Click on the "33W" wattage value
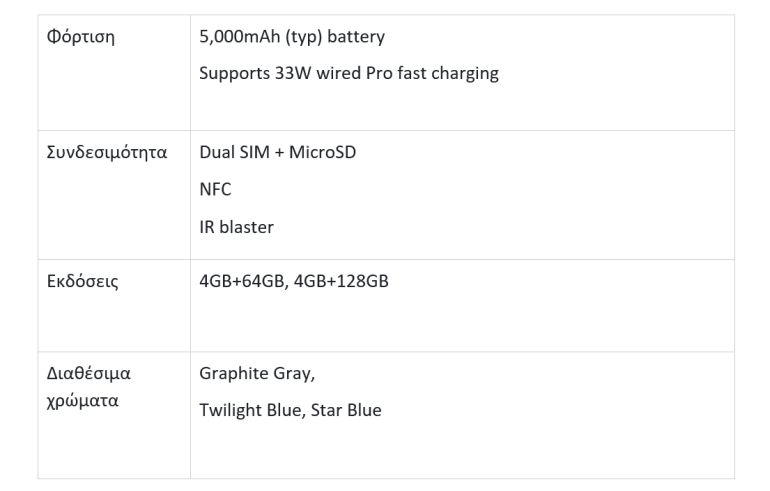The height and width of the screenshot is (491, 770). click(x=294, y=73)
